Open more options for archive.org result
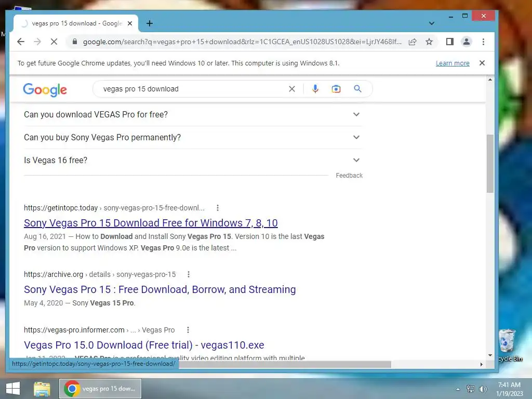This screenshot has width=532, height=399. [x=189, y=274]
